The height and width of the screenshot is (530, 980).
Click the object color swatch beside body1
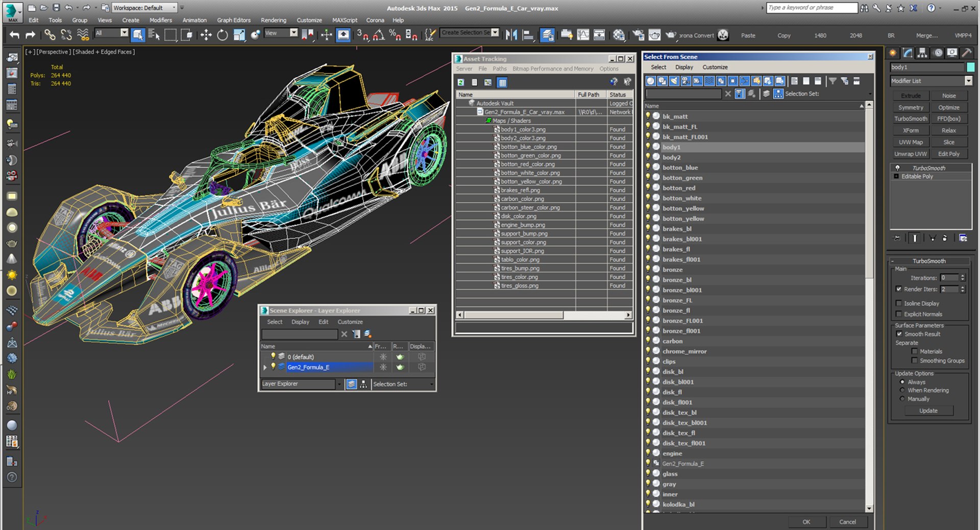[x=970, y=67]
